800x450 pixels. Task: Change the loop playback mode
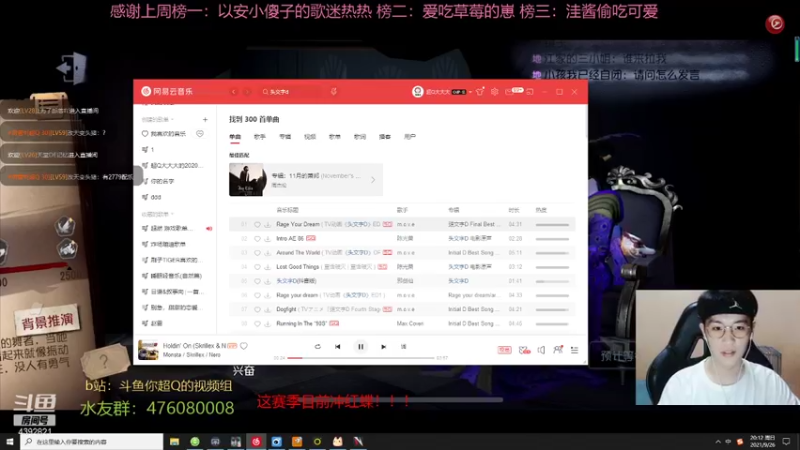pyautogui.click(x=317, y=347)
